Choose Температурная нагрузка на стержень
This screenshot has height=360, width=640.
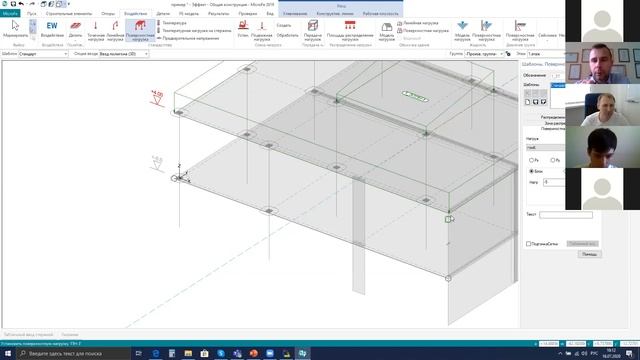[194, 31]
